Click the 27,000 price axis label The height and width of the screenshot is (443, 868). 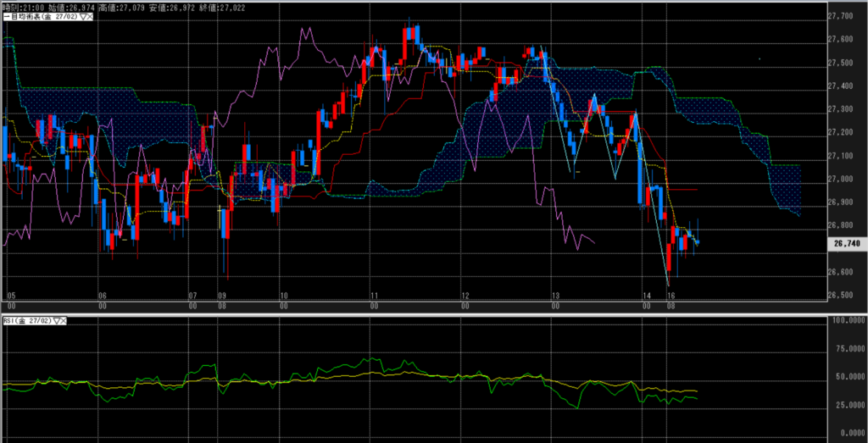click(x=841, y=179)
